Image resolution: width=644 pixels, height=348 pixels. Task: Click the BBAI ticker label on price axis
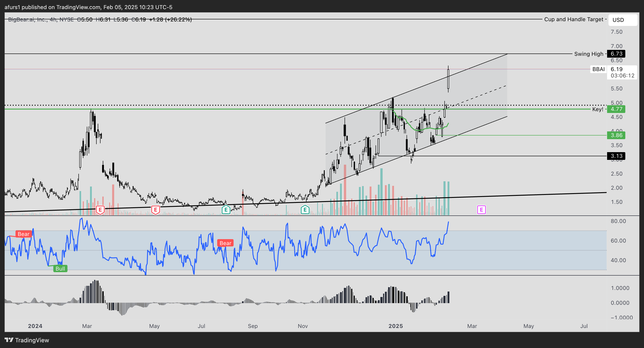click(598, 69)
